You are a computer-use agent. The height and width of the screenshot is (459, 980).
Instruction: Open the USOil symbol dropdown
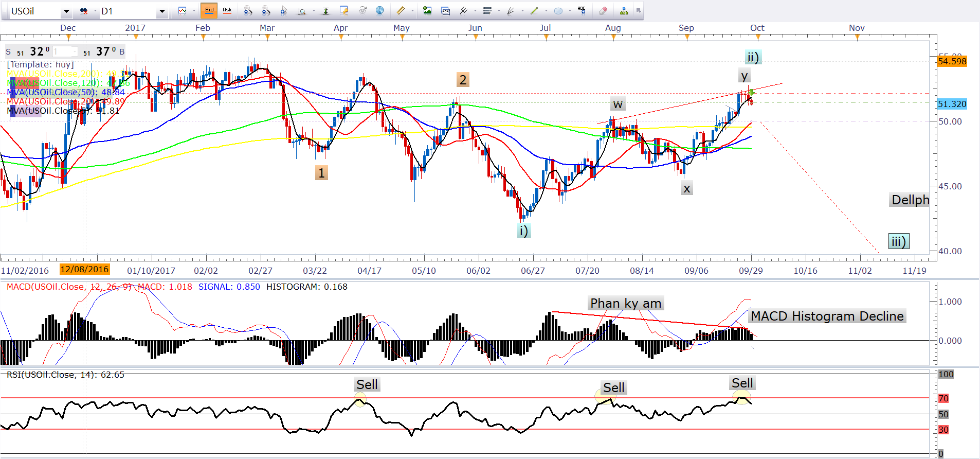pyautogui.click(x=66, y=11)
